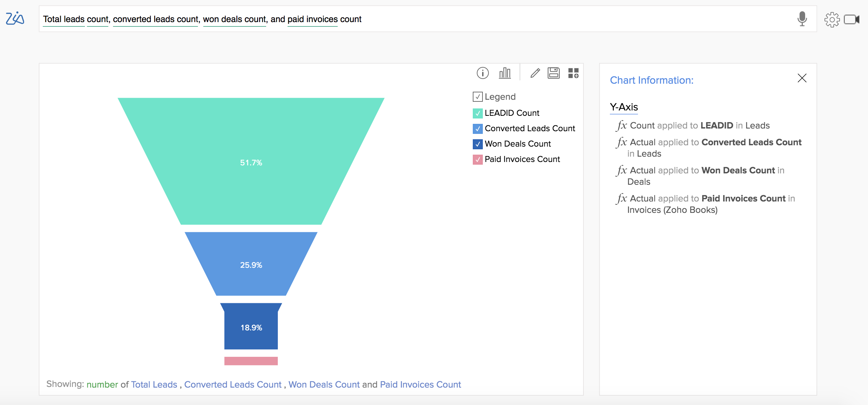Select the 25.9% funnel segment
Screen dimensions: 868x405
pos(251,265)
